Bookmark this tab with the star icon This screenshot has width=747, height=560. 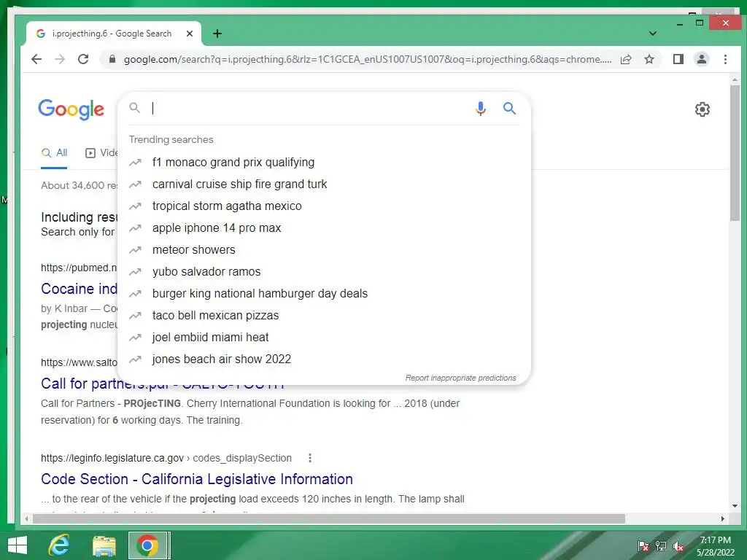[x=649, y=59]
